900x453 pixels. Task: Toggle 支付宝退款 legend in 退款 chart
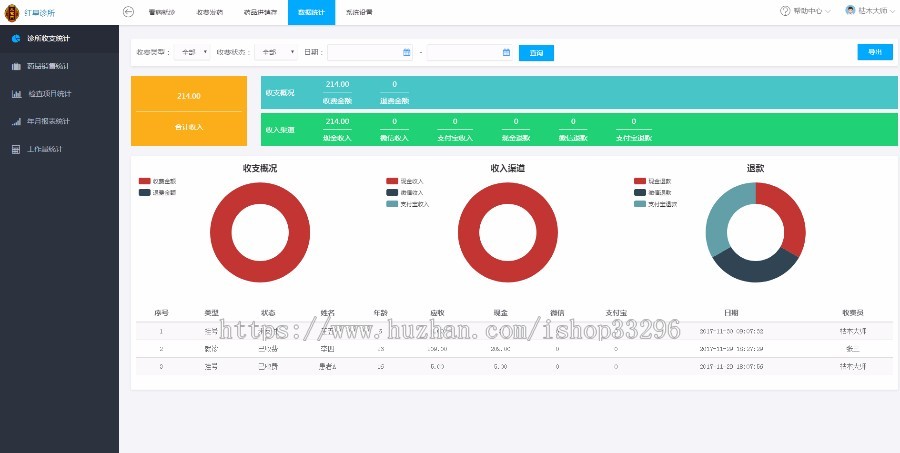[x=655, y=204]
